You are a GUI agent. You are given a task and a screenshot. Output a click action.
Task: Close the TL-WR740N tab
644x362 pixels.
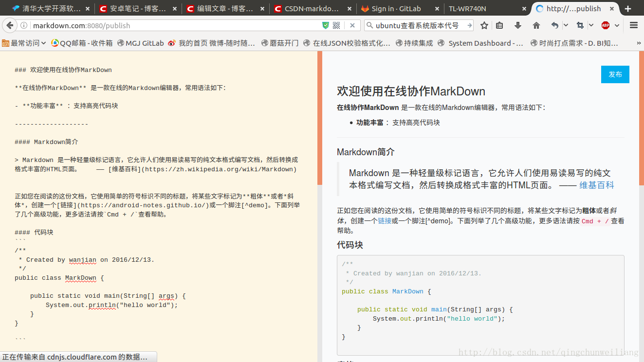[524, 9]
